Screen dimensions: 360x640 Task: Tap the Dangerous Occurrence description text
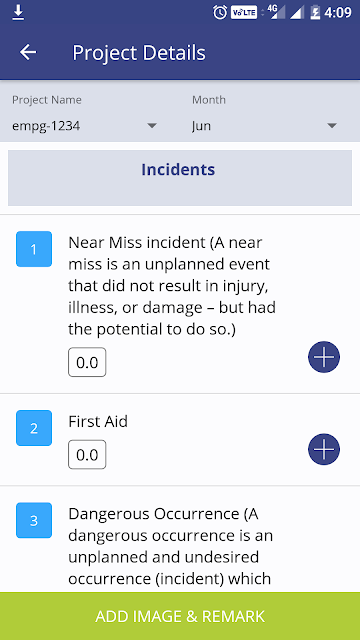tap(171, 546)
